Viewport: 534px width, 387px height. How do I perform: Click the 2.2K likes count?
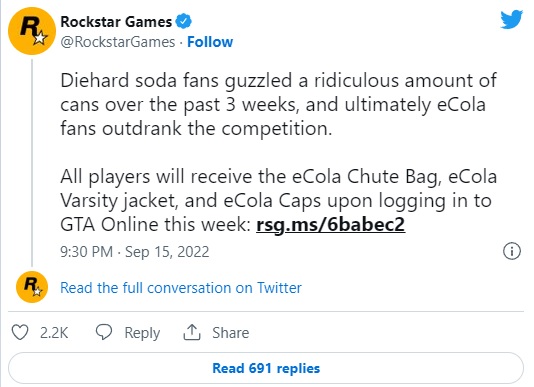(54, 333)
